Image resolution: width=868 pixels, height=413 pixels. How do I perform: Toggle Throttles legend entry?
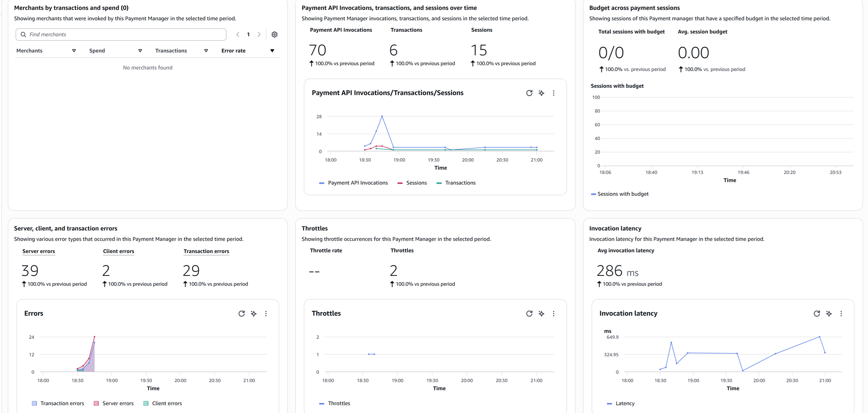pyautogui.click(x=334, y=403)
